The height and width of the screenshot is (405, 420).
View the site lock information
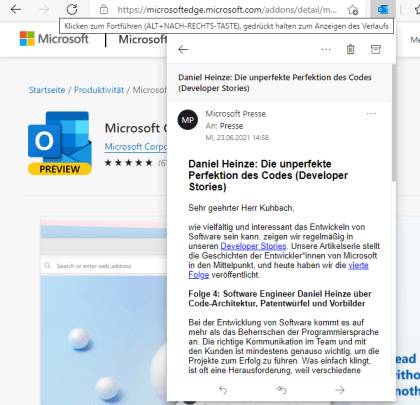pyautogui.click(x=104, y=10)
